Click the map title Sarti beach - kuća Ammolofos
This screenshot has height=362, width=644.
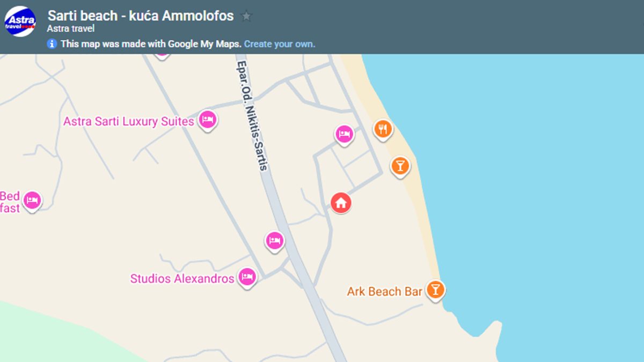point(141,16)
